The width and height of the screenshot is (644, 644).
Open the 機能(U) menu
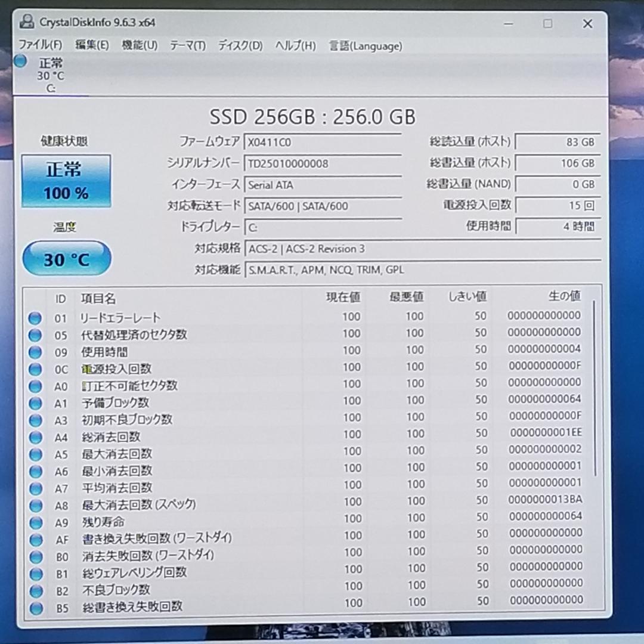(138, 45)
